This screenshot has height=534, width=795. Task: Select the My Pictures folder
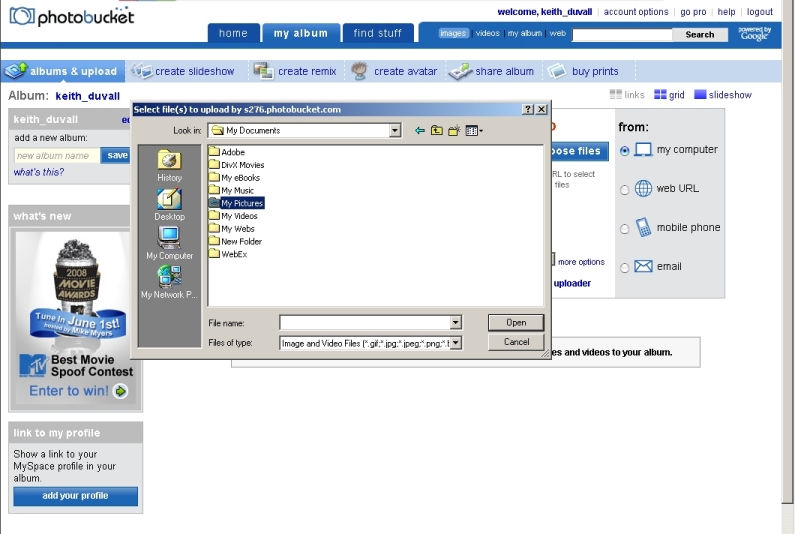coord(241,203)
